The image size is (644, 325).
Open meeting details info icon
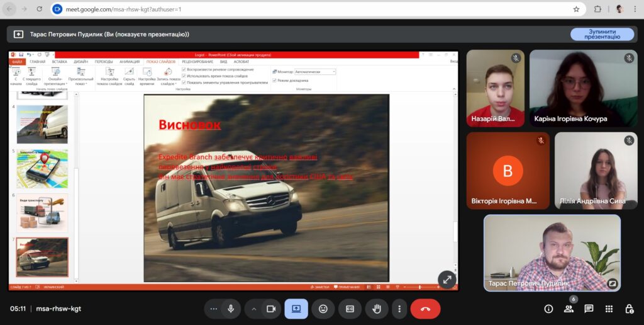(548, 309)
